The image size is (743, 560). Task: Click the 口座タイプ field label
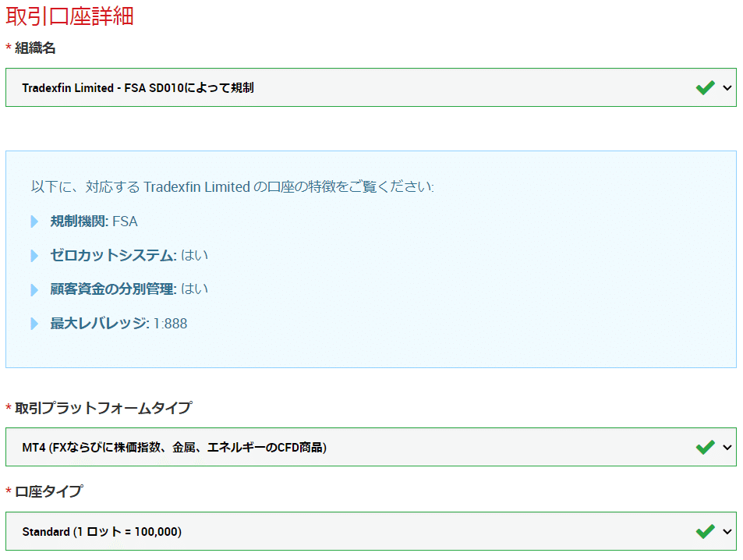click(x=49, y=491)
